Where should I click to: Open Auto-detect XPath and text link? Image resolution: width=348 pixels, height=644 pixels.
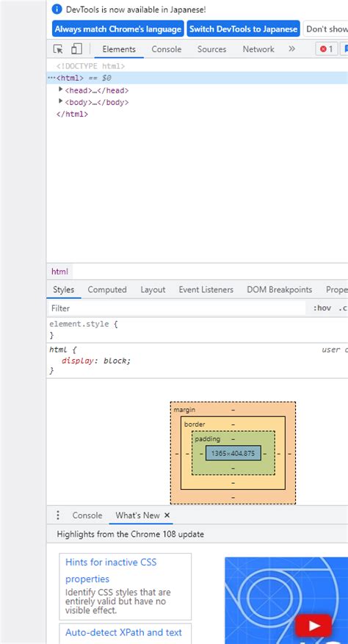click(x=123, y=632)
